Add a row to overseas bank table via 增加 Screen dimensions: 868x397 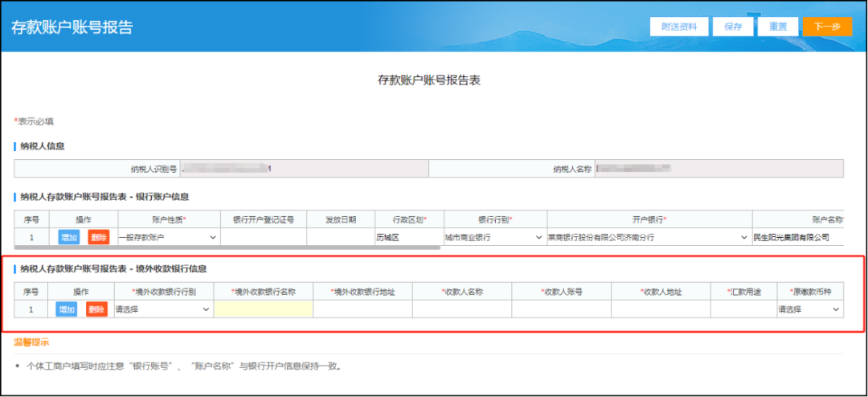(67, 309)
